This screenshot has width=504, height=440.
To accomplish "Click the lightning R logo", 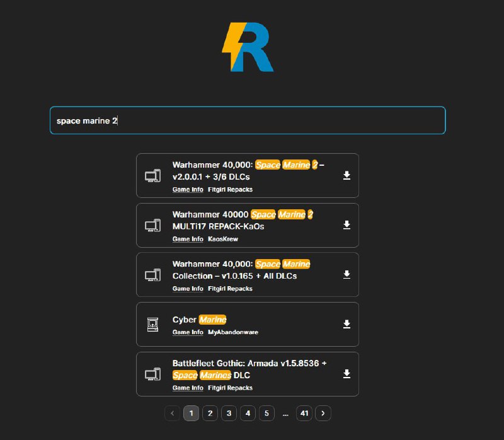I will (x=248, y=47).
